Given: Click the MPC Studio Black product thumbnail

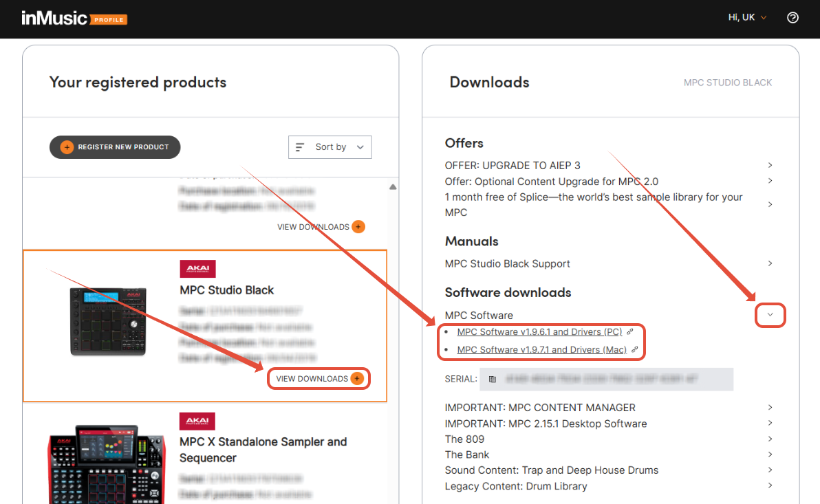Looking at the screenshot, I should click(108, 321).
